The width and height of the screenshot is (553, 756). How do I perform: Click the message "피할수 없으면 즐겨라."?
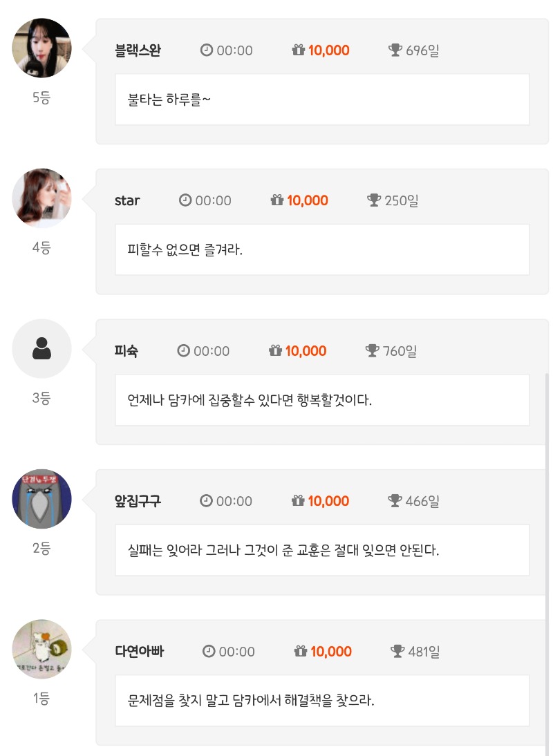coord(185,249)
